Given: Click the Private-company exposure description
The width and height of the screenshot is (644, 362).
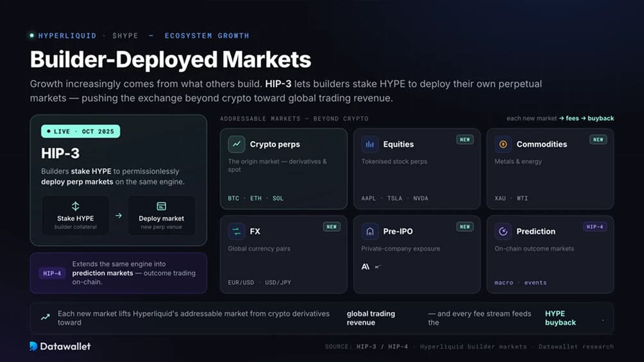Looking at the screenshot, I should point(401,249).
